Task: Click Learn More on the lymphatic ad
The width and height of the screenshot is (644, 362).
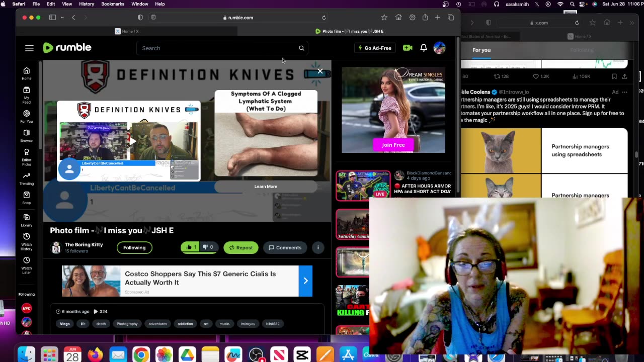Action: (x=266, y=187)
